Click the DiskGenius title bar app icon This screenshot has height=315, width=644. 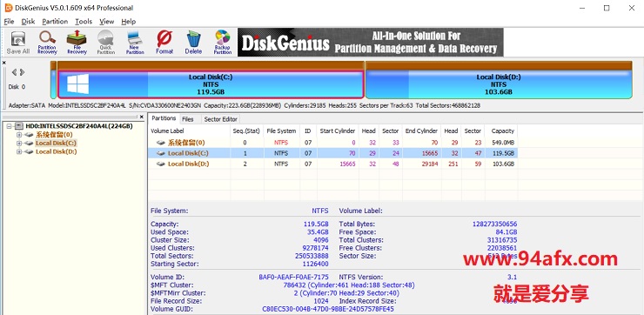click(8, 8)
